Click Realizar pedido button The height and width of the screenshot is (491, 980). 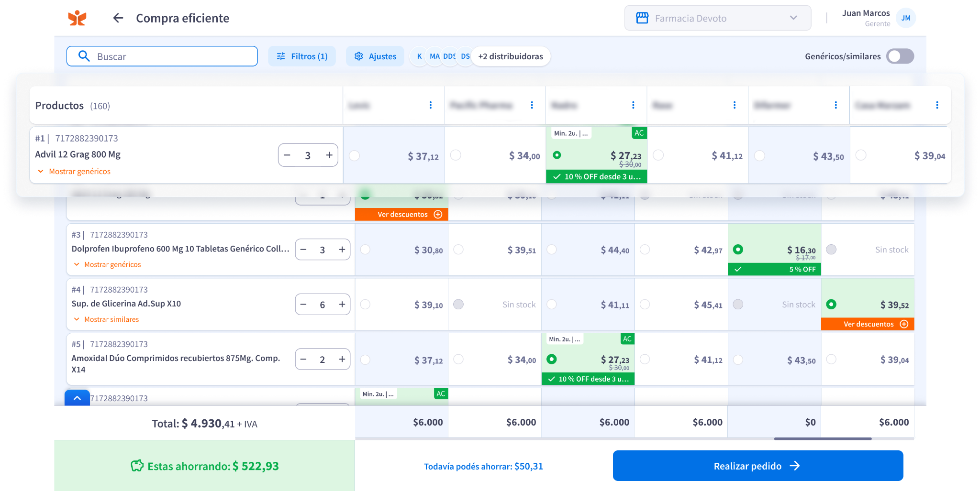tap(758, 466)
